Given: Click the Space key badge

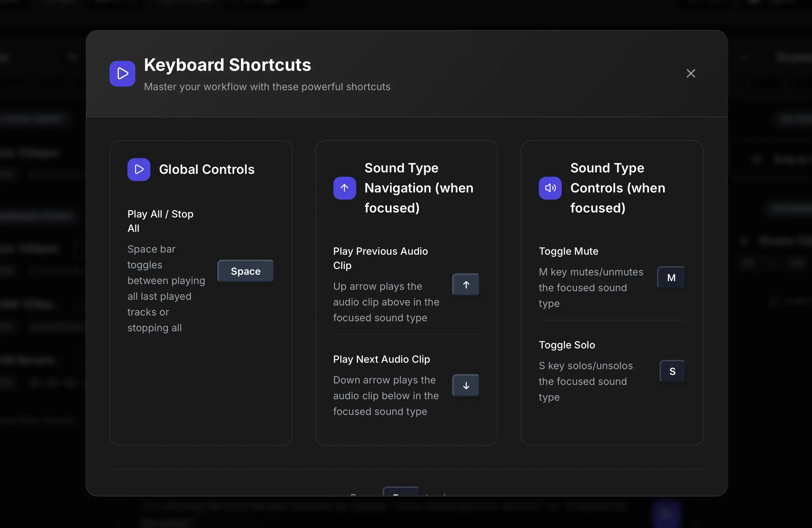Looking at the screenshot, I should pyautogui.click(x=245, y=271).
